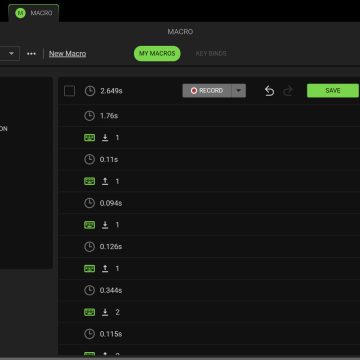This screenshot has width=360, height=360.
Task: Select the 0.344s delay value
Action: pos(111,290)
